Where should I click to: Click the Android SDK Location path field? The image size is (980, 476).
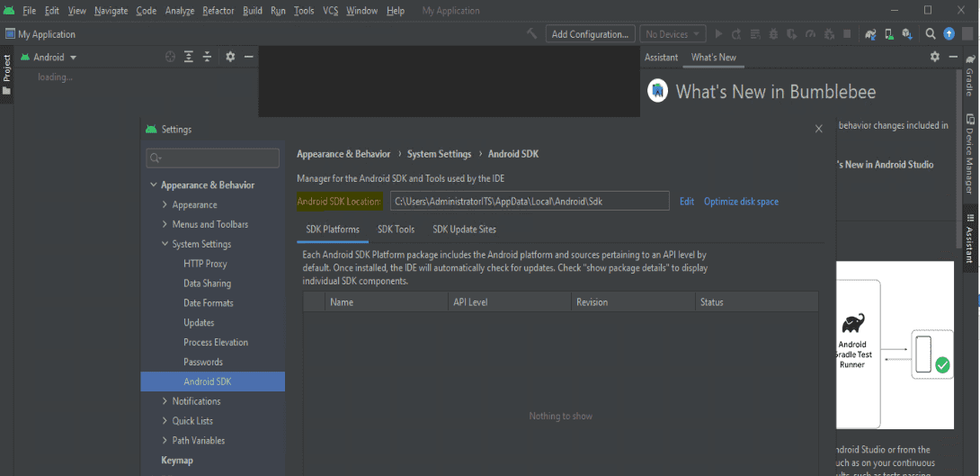[530, 202]
